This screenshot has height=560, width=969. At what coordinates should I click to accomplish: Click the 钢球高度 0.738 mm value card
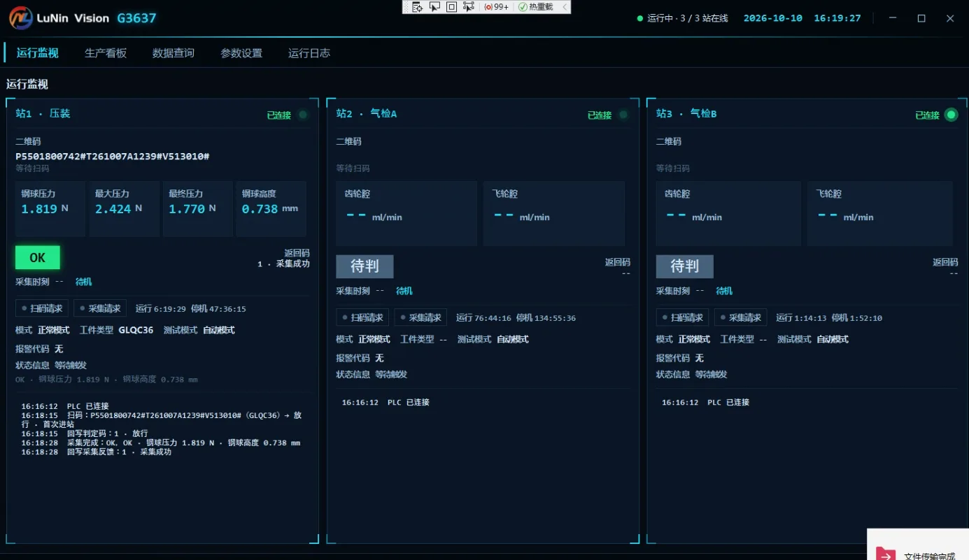(x=271, y=209)
